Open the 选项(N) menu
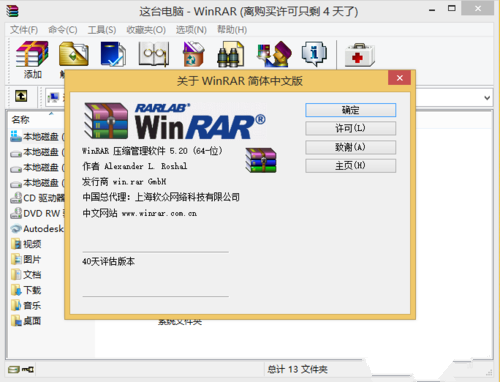500x382 pixels. point(191,30)
